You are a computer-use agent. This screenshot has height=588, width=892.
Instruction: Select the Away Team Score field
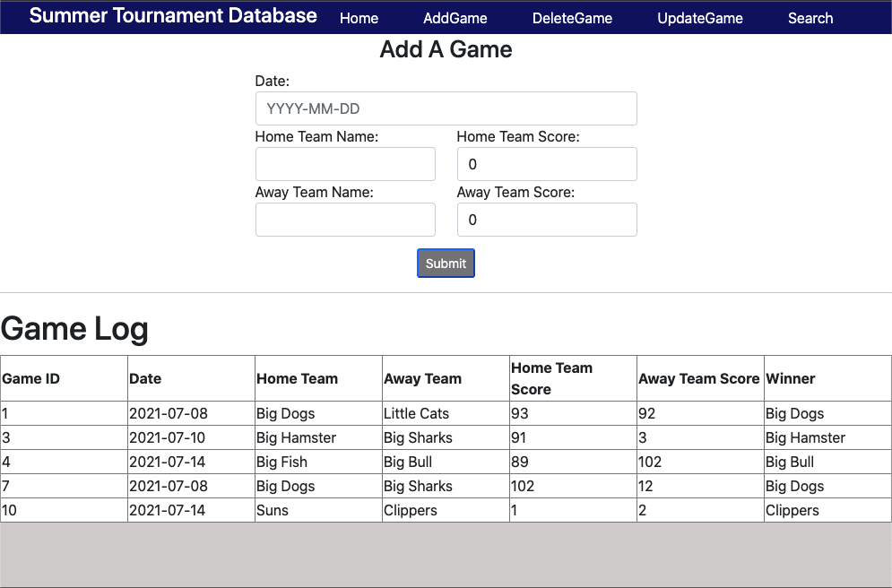[547, 220]
